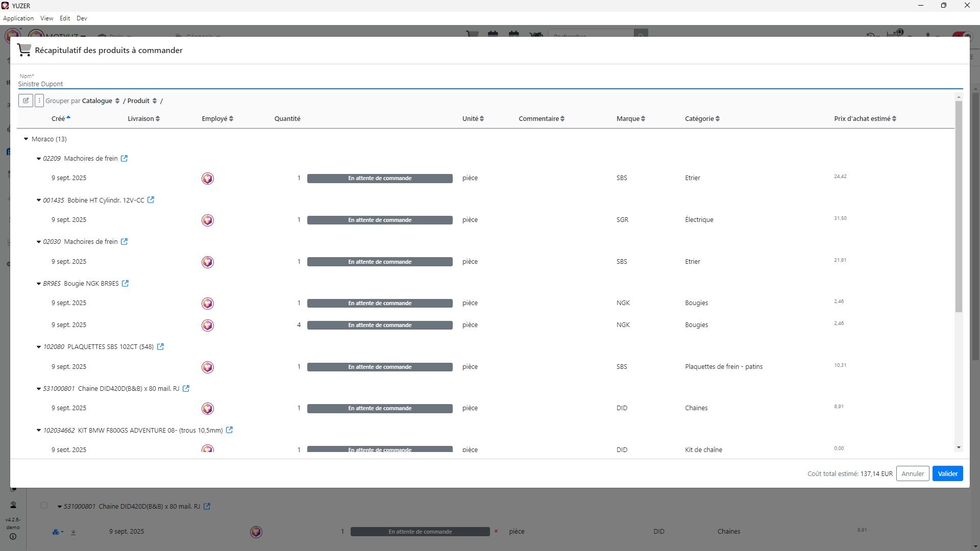Click the Annuler button
This screenshot has height=551, width=980.
pyautogui.click(x=912, y=473)
